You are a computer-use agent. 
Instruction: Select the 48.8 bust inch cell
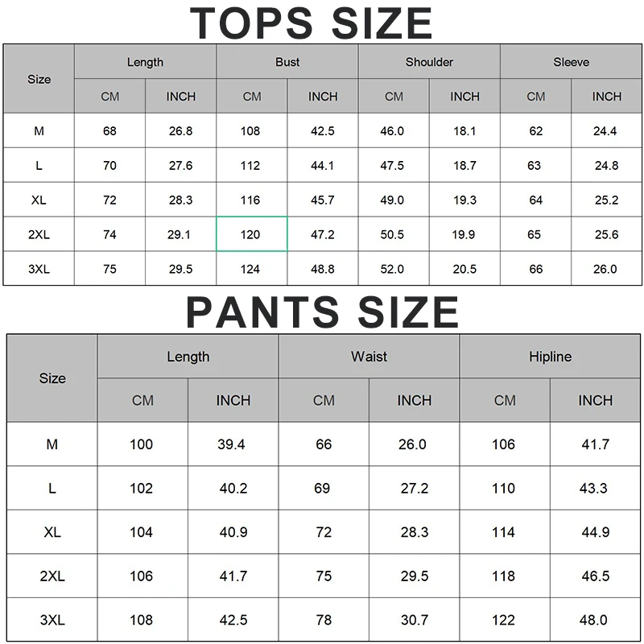[322, 269]
